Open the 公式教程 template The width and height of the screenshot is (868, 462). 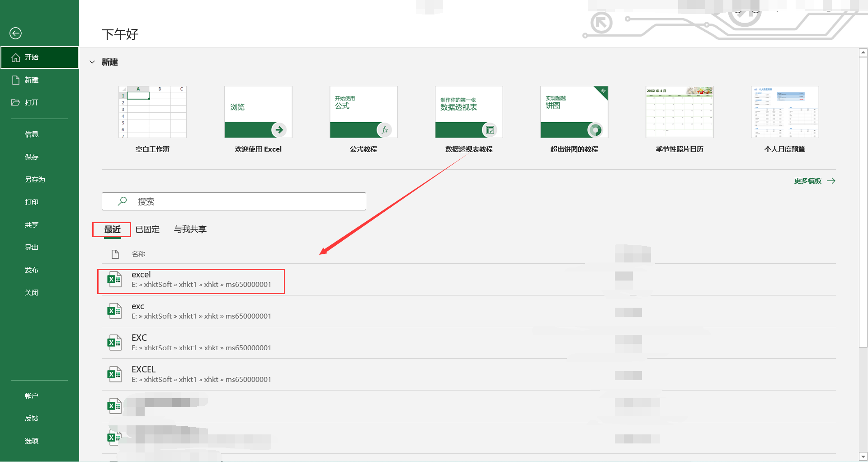[x=363, y=119]
